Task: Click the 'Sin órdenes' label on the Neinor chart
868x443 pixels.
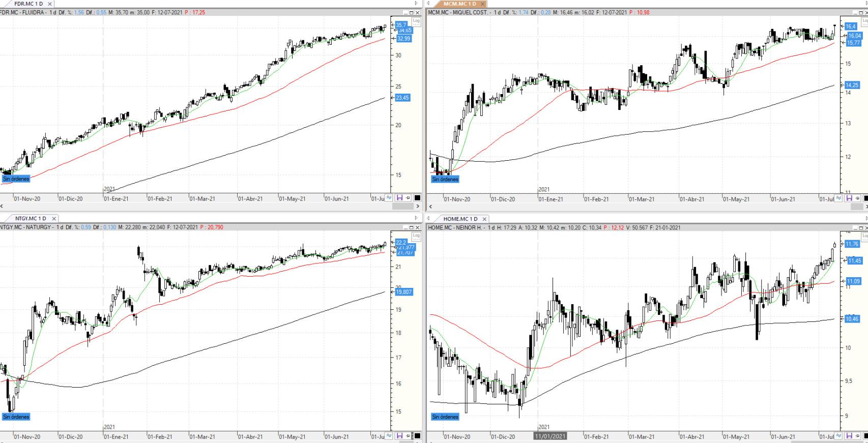Action: pos(445,417)
